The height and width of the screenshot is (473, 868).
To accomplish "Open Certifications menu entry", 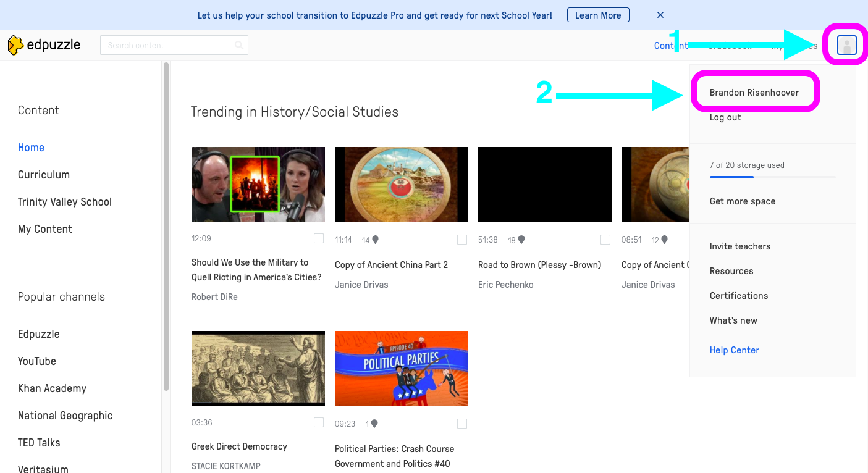I will (x=739, y=296).
